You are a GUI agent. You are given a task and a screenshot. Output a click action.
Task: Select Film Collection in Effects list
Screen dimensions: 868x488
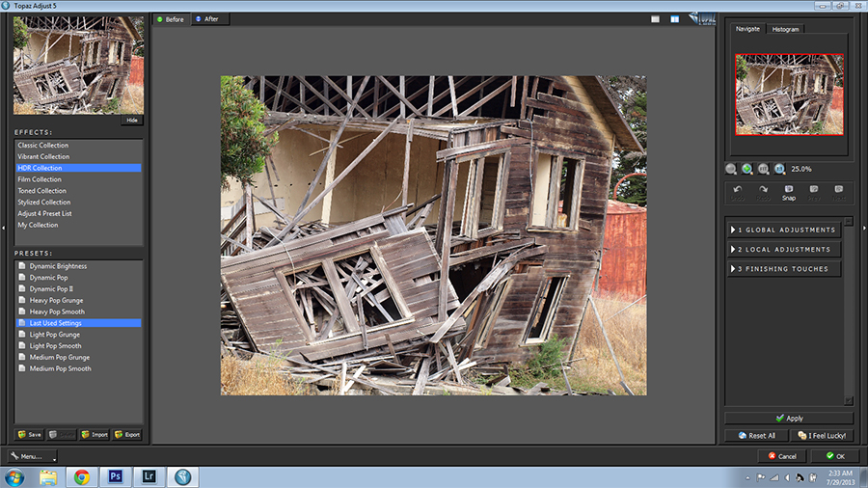pyautogui.click(x=40, y=179)
